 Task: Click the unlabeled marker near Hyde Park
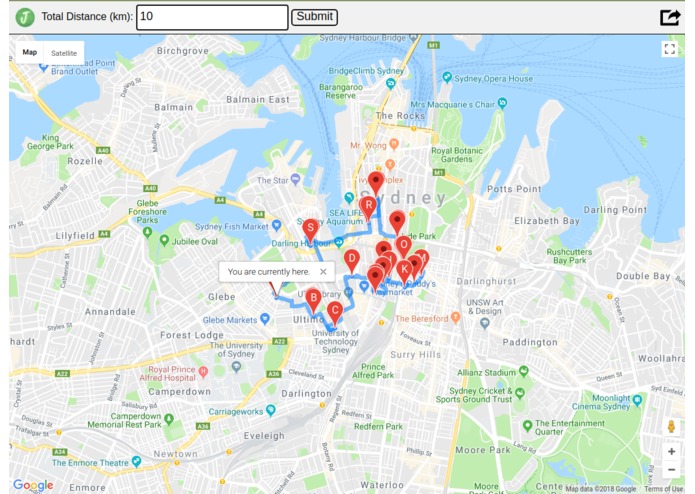(397, 222)
